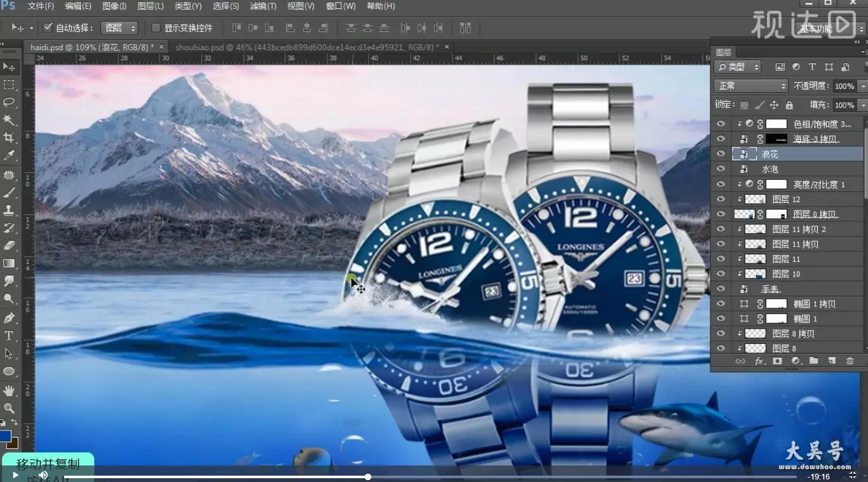Add a layer mask
Screen dimensions: 868x482
tap(777, 361)
